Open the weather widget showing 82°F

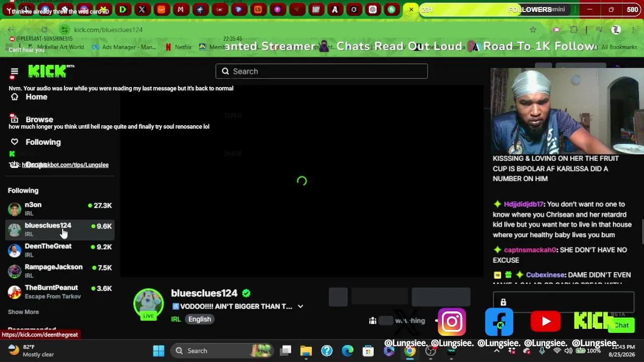(31, 350)
